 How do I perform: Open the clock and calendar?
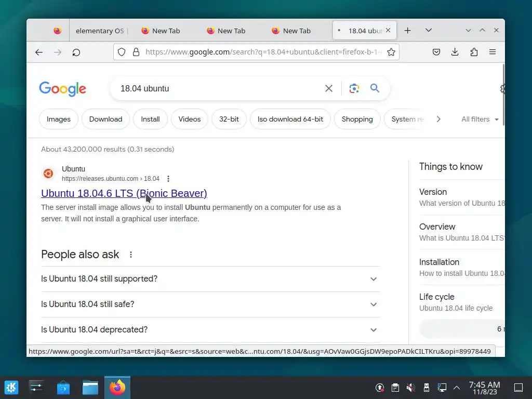pyautogui.click(x=485, y=388)
